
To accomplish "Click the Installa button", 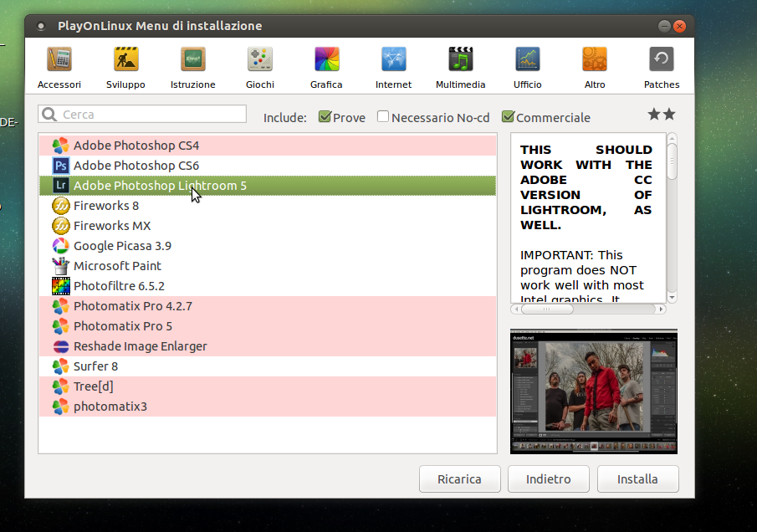I will point(637,479).
